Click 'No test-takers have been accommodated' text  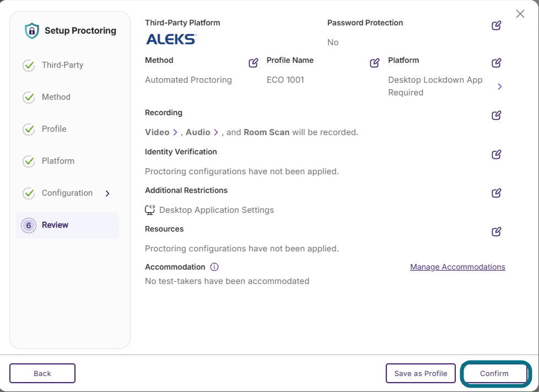pyautogui.click(x=227, y=281)
